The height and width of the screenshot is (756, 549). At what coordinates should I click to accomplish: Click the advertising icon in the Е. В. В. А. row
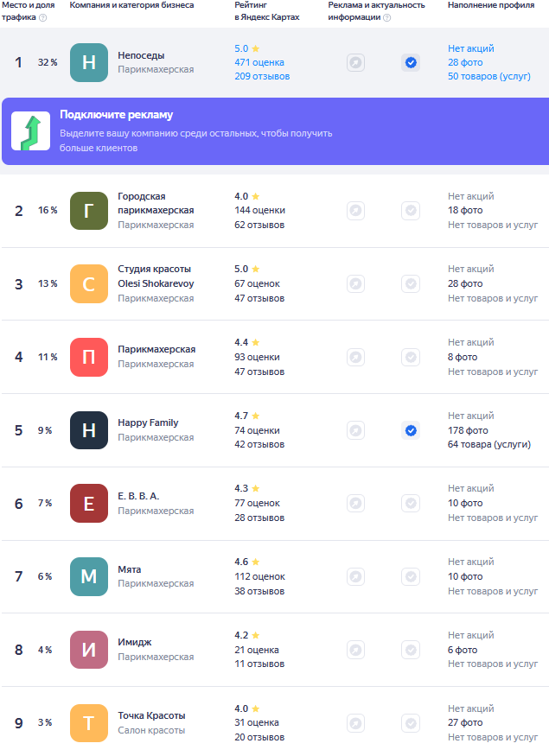click(x=355, y=504)
